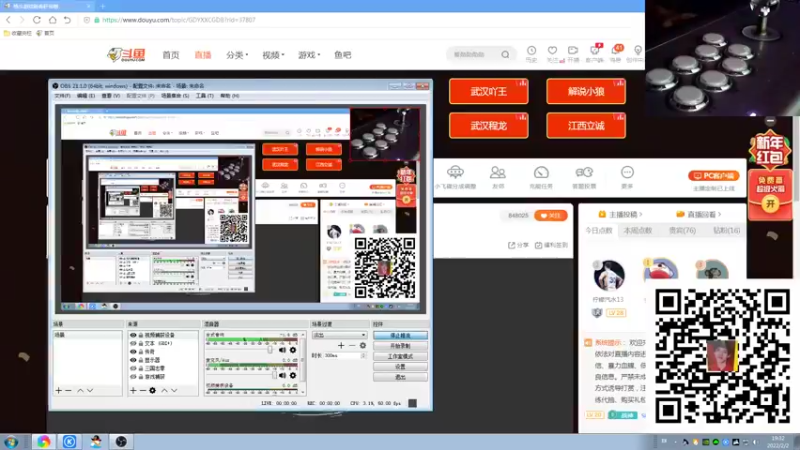Expand the 视频 video dropdown
The image size is (800, 450).
coord(273,55)
